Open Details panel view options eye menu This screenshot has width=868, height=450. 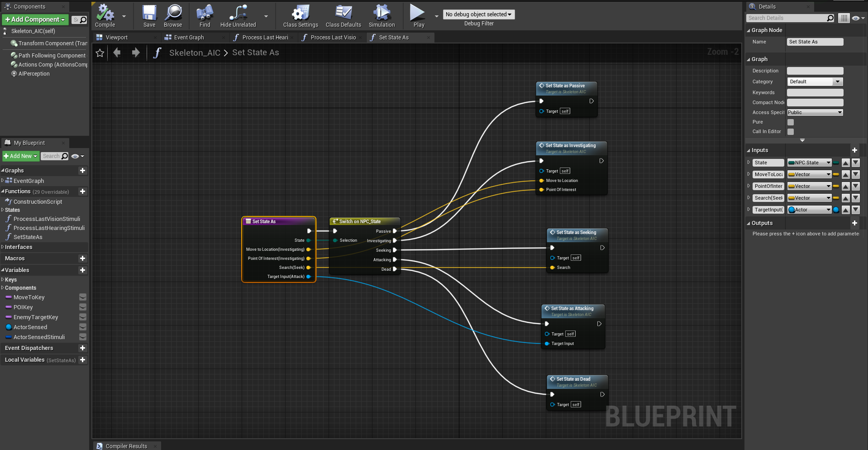pos(858,18)
